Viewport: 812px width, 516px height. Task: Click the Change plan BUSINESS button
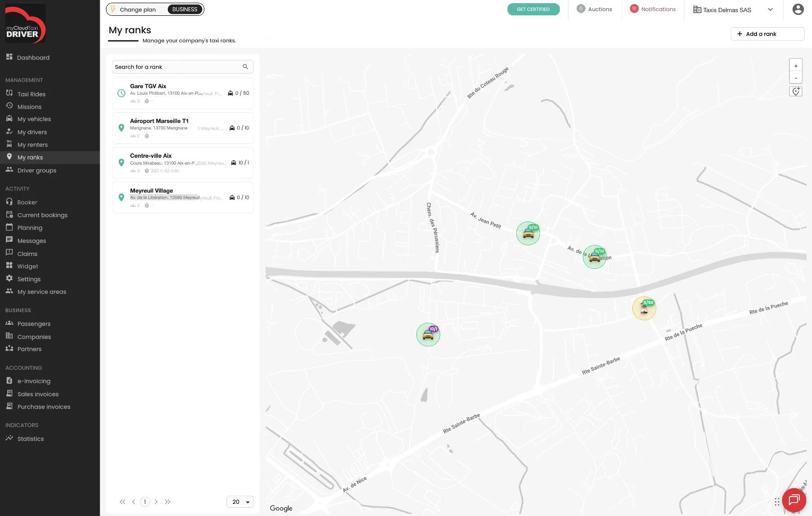(155, 9)
